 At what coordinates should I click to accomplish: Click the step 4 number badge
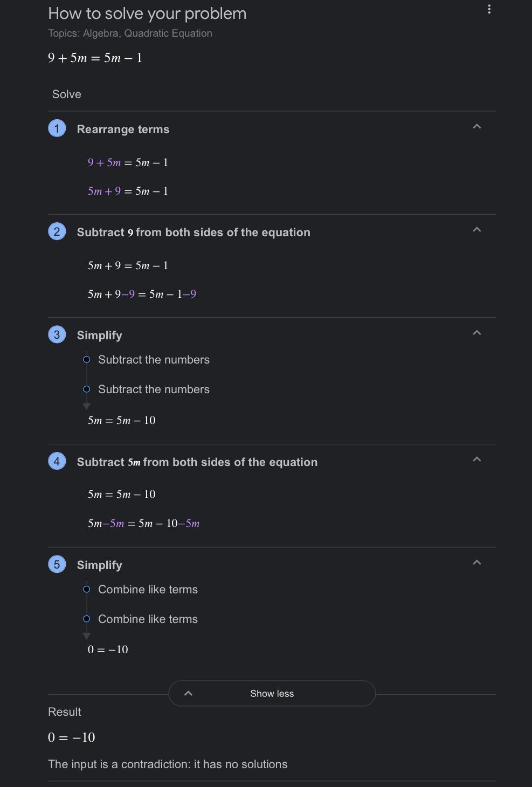57,461
